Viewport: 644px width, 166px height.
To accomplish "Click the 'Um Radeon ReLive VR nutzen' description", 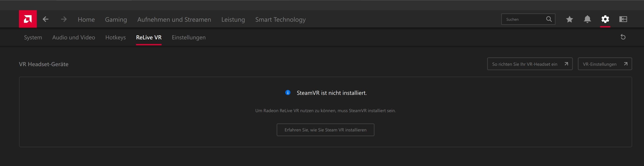I will (325, 111).
